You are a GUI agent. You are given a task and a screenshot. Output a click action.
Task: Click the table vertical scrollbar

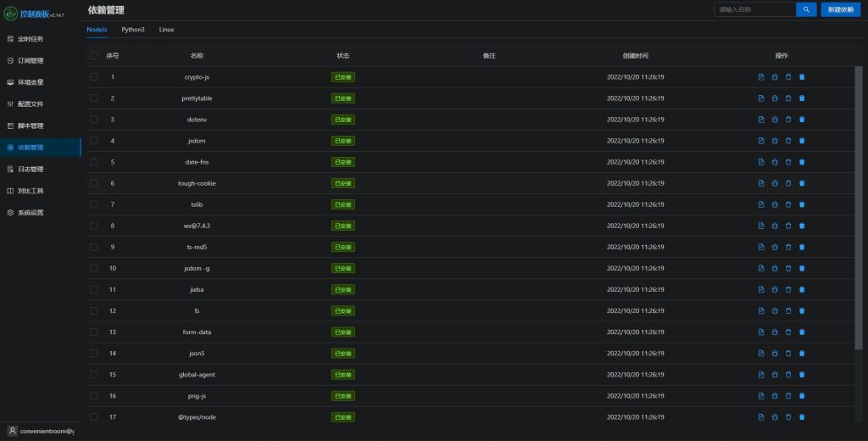(x=859, y=208)
